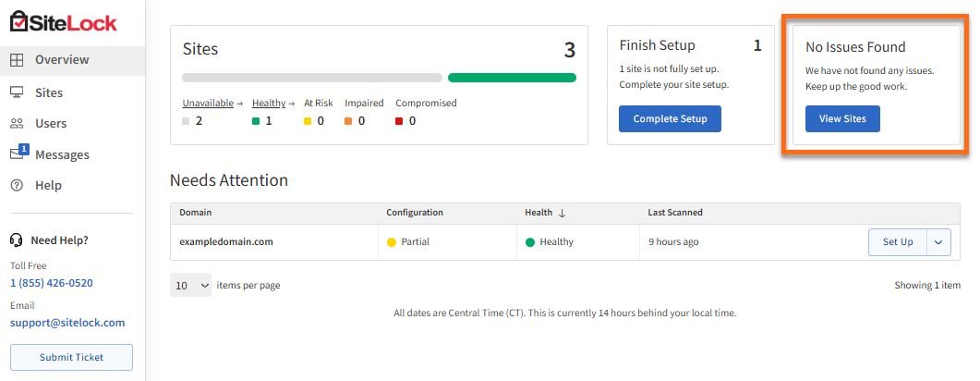This screenshot has width=980, height=381.
Task: Click the Overview grid icon in sidebar
Action: (17, 60)
